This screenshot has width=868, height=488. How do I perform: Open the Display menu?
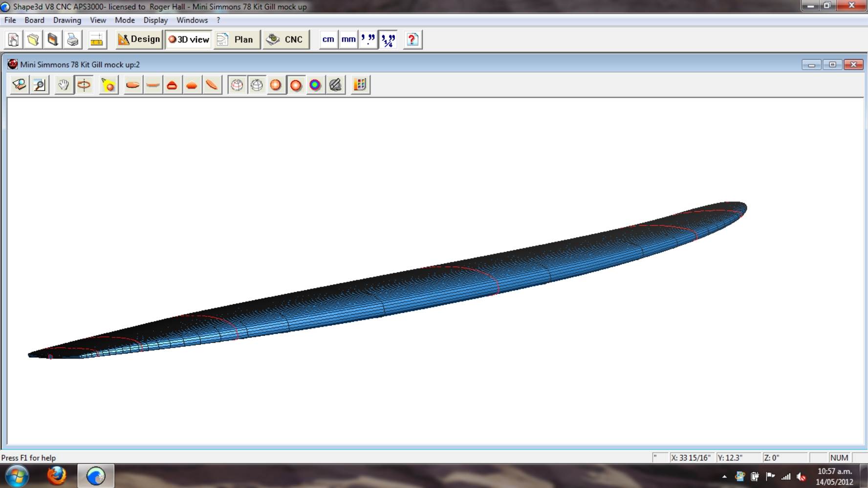[x=155, y=20]
